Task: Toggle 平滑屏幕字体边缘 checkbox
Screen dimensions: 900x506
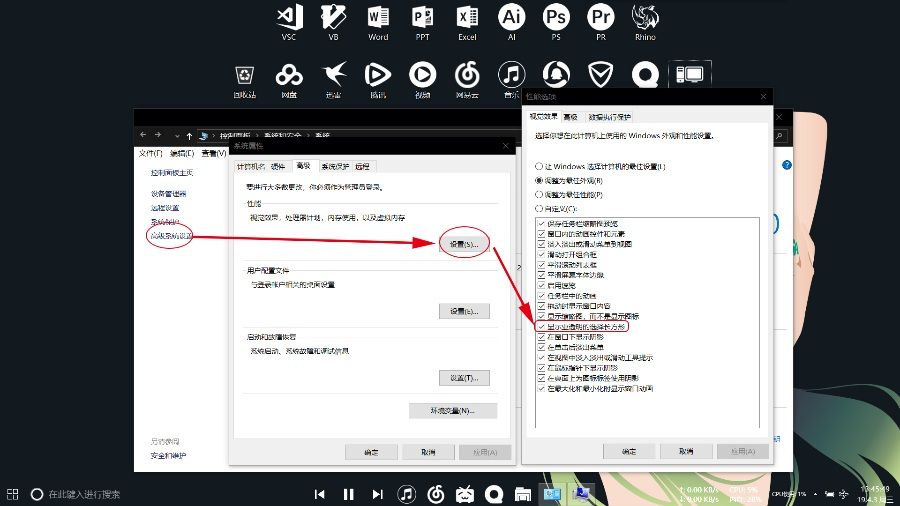Action: click(541, 275)
